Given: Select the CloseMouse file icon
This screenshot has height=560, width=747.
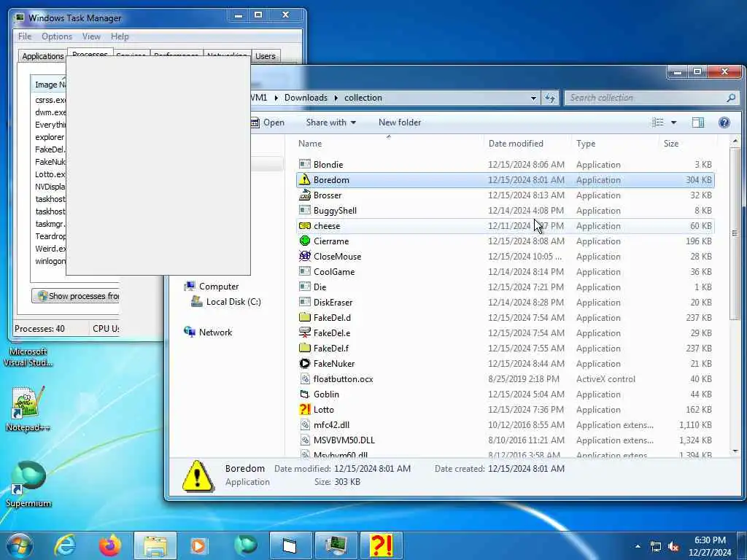Looking at the screenshot, I should point(304,256).
